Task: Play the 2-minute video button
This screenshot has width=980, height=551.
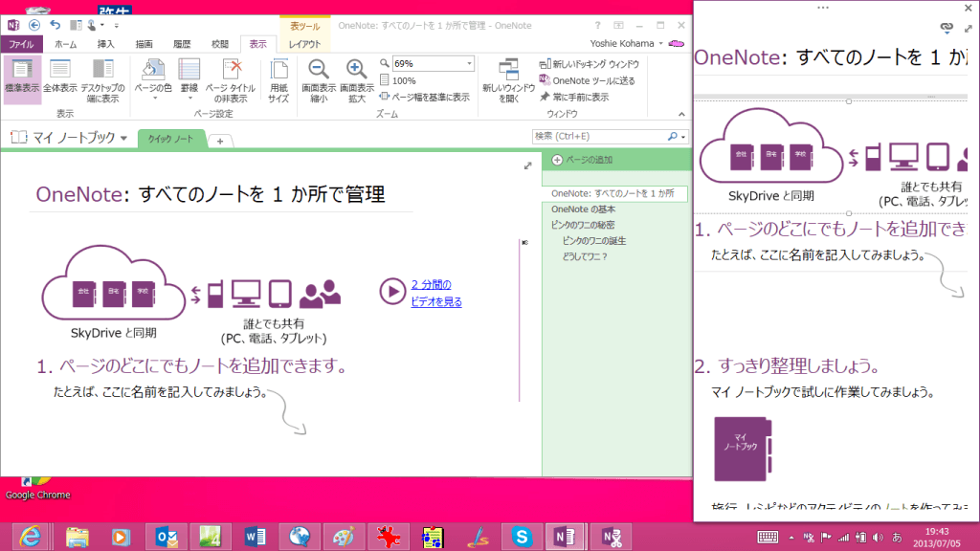Action: tap(392, 292)
